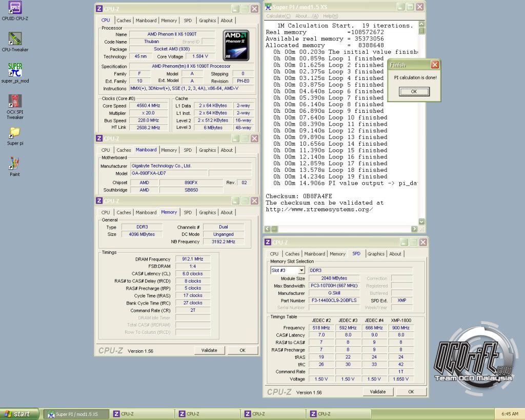The width and height of the screenshot is (525, 420).
Task: Click the Windows Start button
Action: coord(19,414)
